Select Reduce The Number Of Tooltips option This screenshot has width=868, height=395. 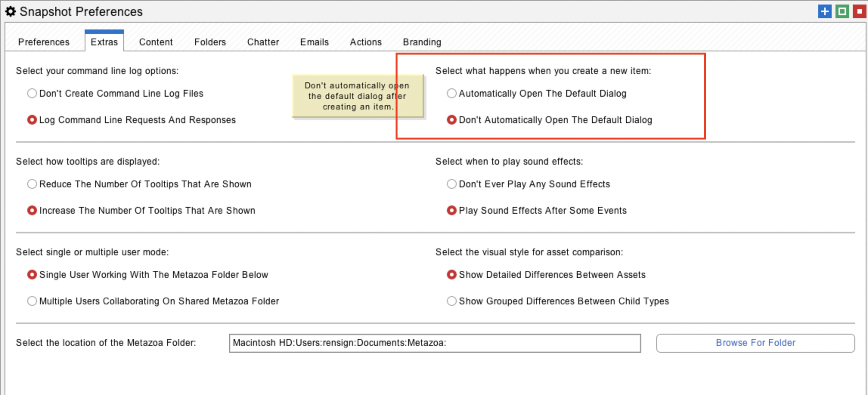(32, 184)
